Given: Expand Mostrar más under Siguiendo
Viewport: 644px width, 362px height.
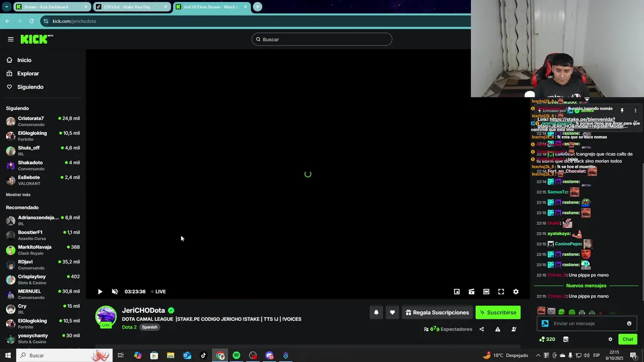Looking at the screenshot, I should click(x=18, y=195).
